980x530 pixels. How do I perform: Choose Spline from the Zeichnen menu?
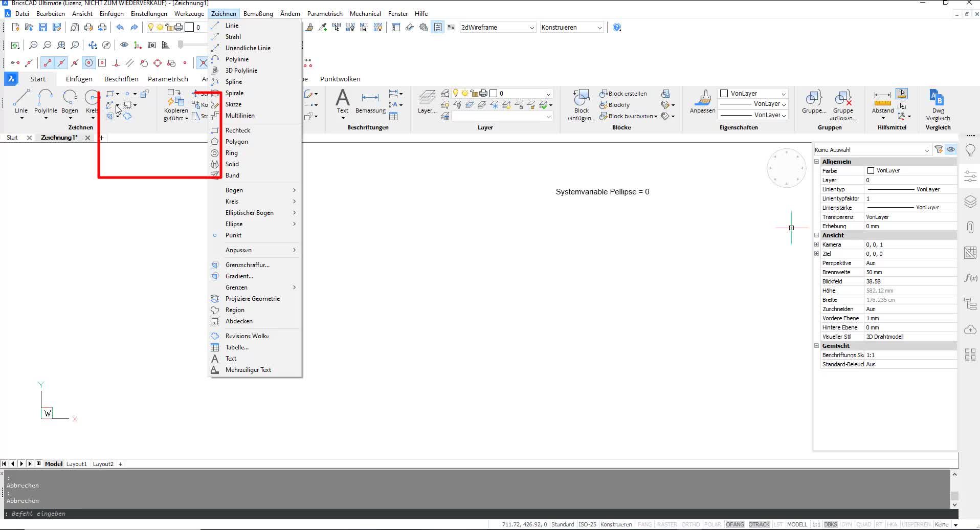point(255,81)
